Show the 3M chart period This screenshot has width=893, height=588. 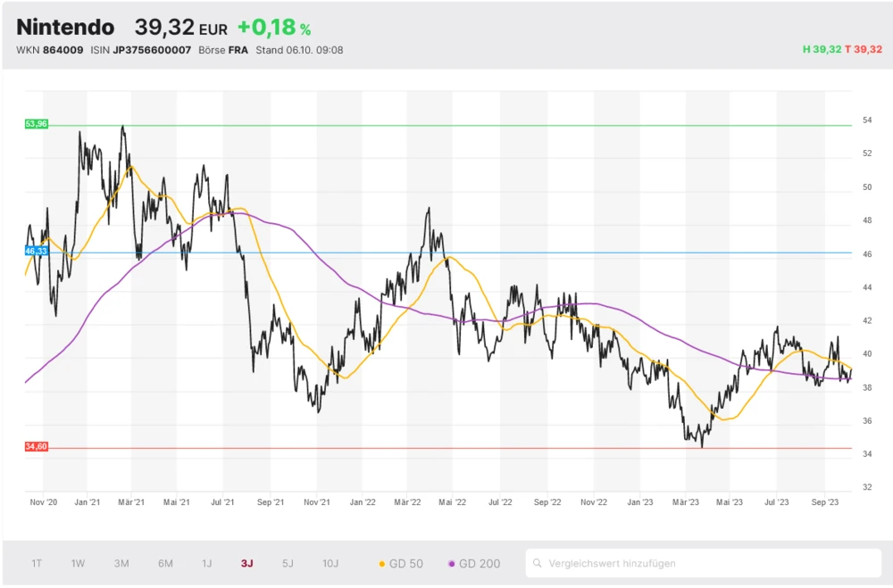tap(121, 563)
